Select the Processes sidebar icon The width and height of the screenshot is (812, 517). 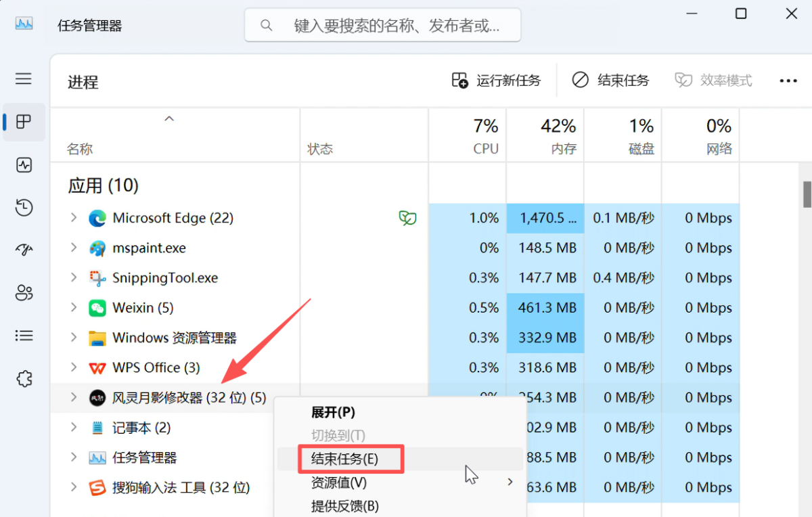(x=24, y=122)
